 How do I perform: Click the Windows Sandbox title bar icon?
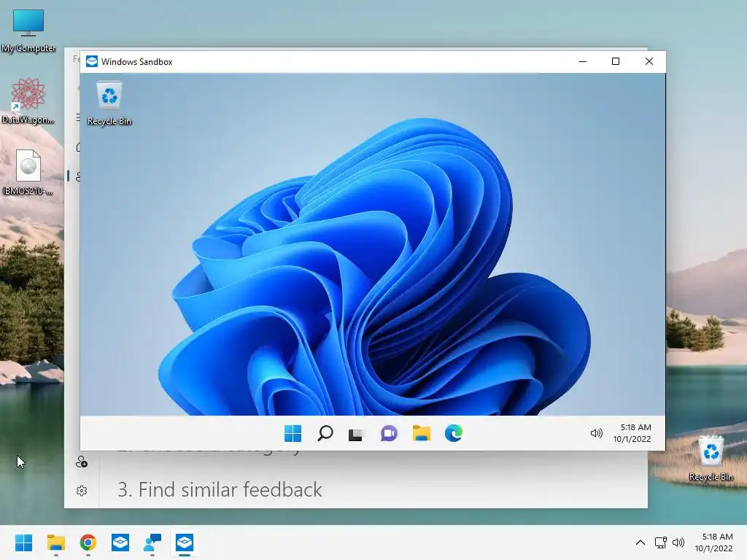click(92, 61)
